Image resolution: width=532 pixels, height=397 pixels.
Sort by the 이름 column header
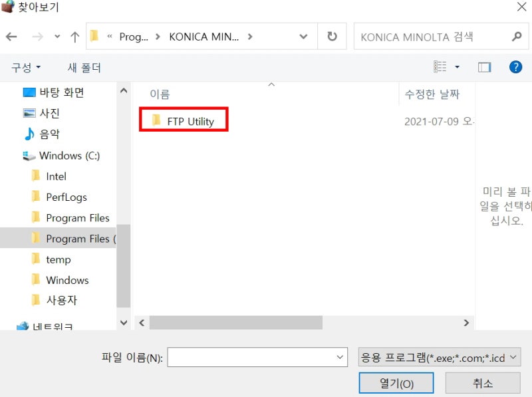click(160, 94)
